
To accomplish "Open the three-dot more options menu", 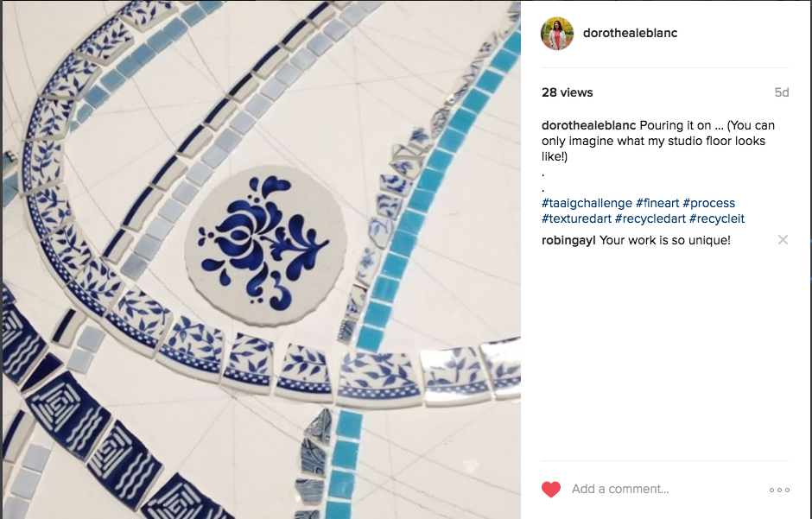I will (779, 490).
